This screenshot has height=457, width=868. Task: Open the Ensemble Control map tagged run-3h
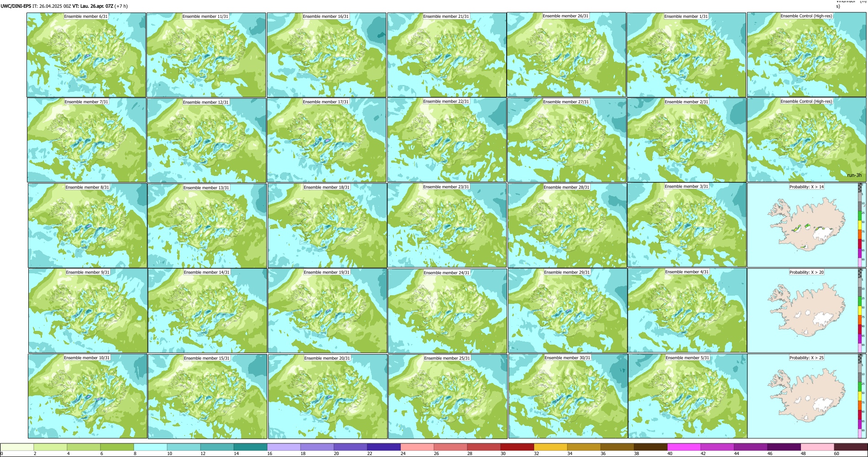click(x=807, y=140)
